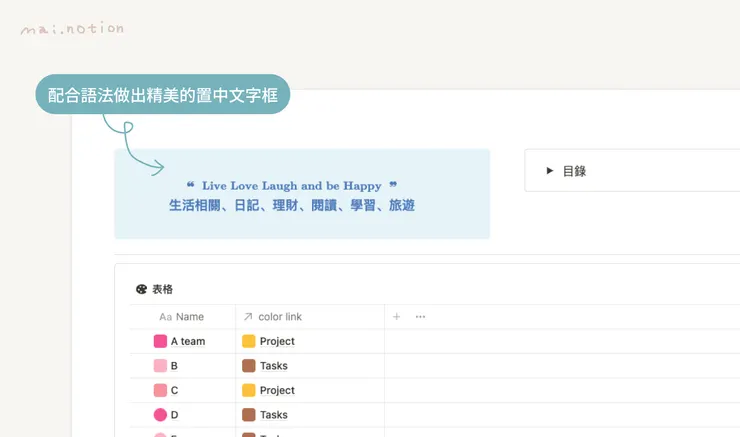Image resolution: width=740 pixels, height=437 pixels.
Task: Click the Aa icon in Name header
Action: pyautogui.click(x=165, y=317)
